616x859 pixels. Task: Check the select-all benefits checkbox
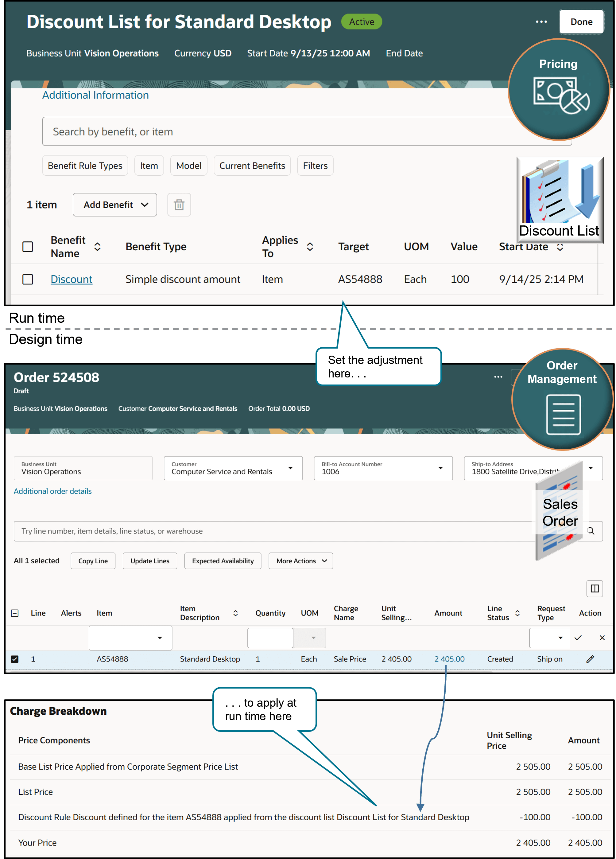pyautogui.click(x=28, y=247)
